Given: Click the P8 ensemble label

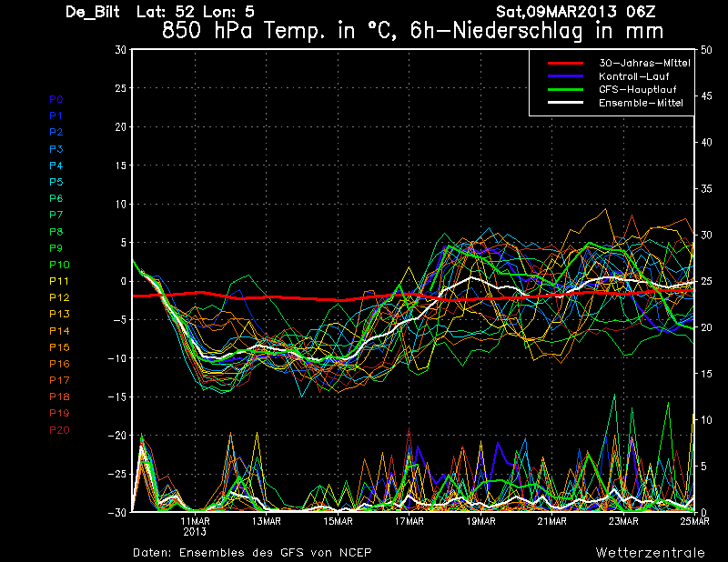Looking at the screenshot, I should [56, 232].
